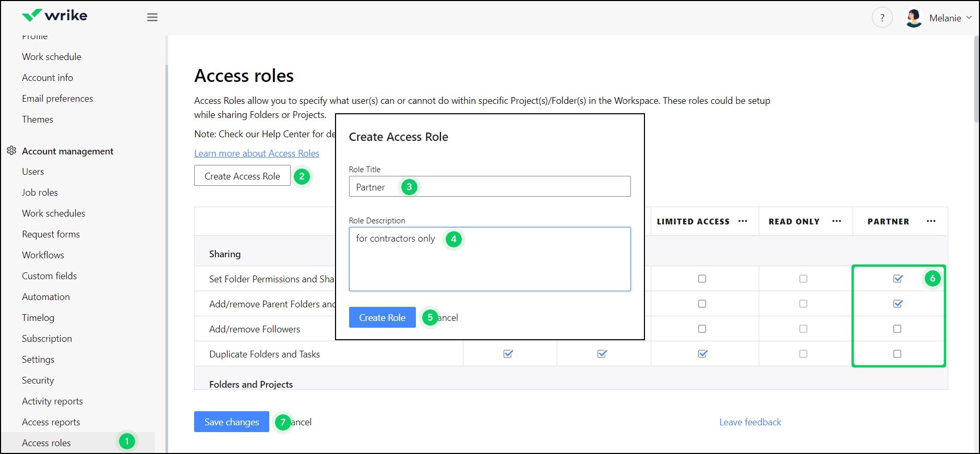Open Learn more about Access Roles link
The width and height of the screenshot is (980, 454).
257,153
